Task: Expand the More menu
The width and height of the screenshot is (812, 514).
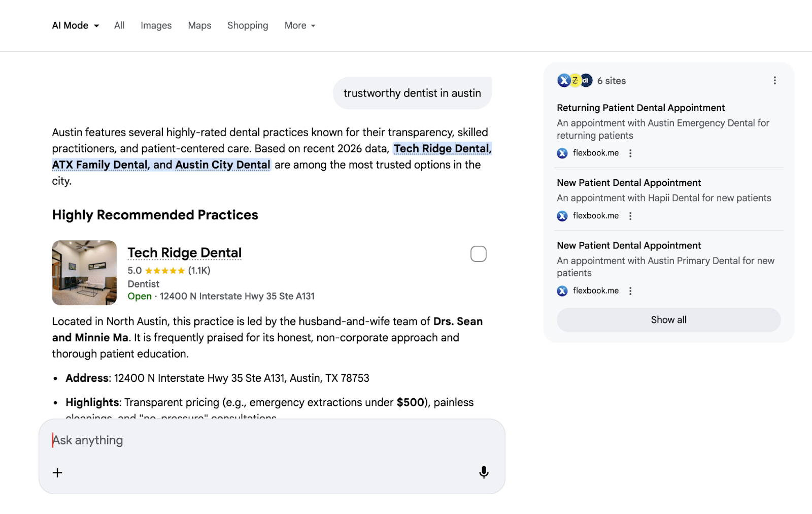Action: click(300, 25)
